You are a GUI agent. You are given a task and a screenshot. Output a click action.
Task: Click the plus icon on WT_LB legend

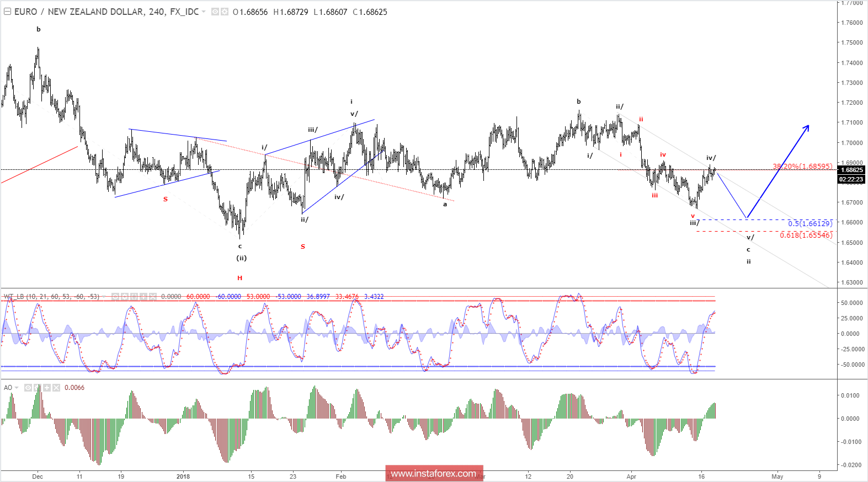pyautogui.click(x=143, y=297)
